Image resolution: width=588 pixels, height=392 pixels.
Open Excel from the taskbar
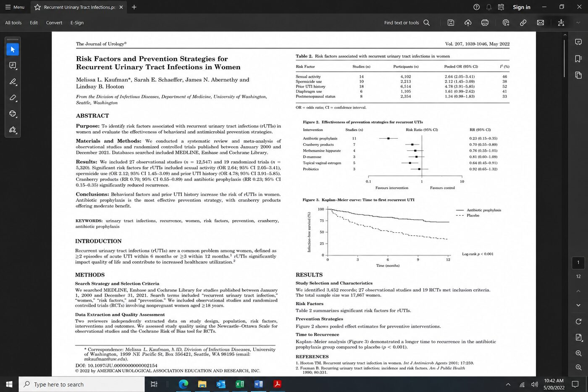pos(240,384)
